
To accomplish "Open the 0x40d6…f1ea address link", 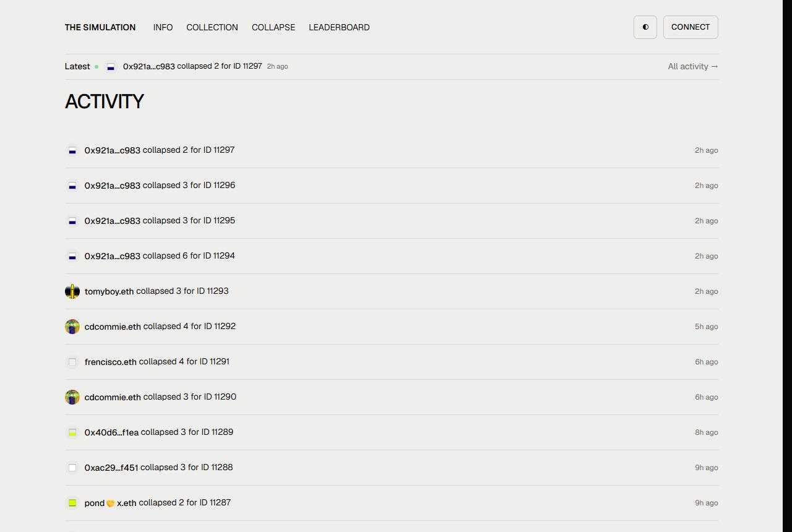I will click(111, 432).
